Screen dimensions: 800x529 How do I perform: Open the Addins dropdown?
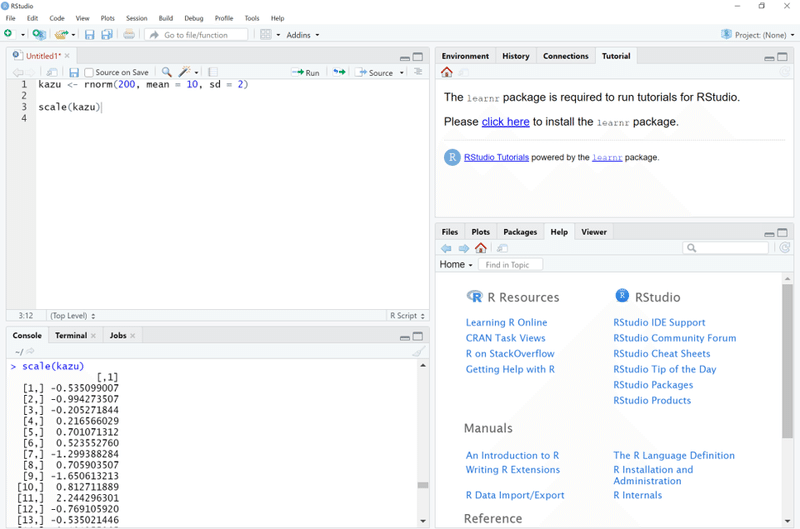303,35
